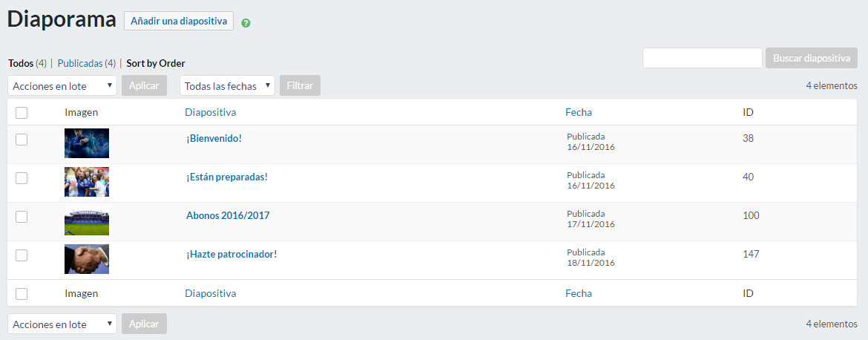The image size is (868, 340).
Task: Open the top Acciones en lote dropdown
Action: point(62,85)
